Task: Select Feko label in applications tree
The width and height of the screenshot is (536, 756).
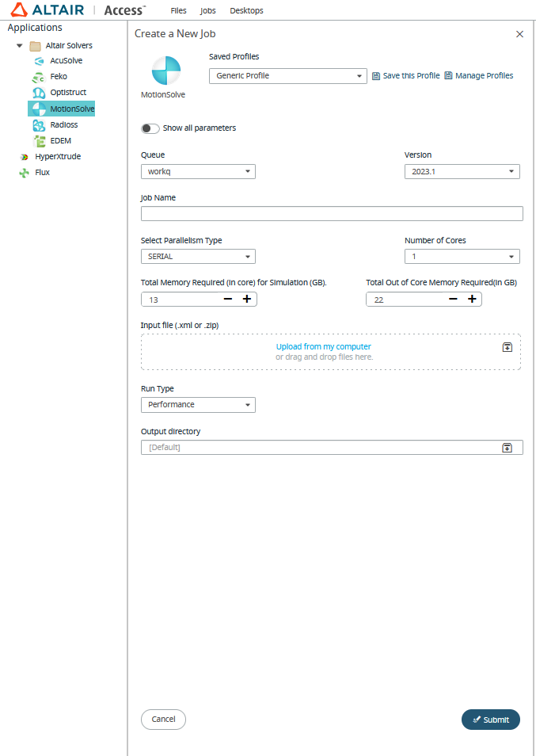Action: [x=59, y=77]
